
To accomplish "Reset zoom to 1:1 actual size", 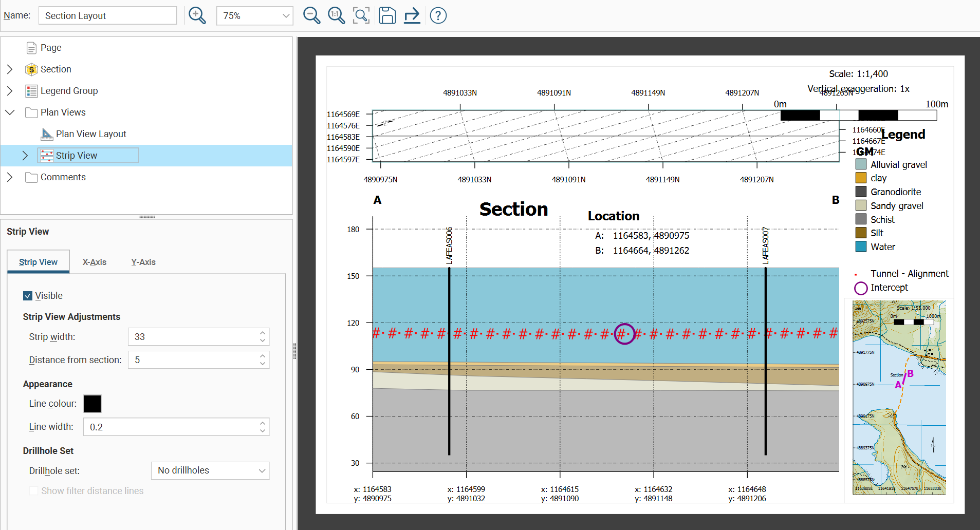I will (x=336, y=15).
